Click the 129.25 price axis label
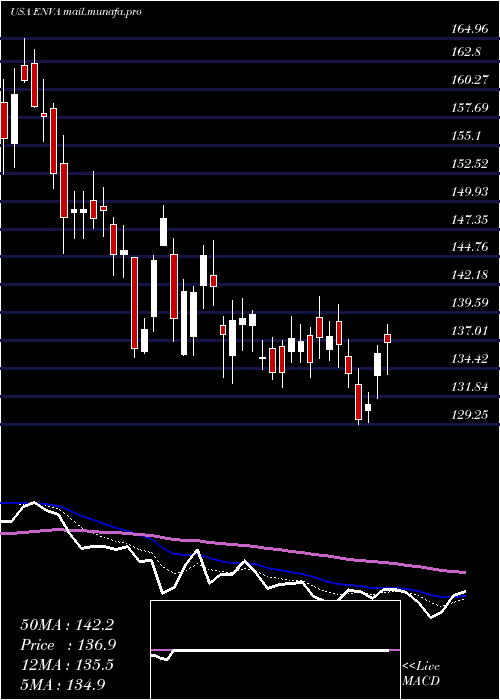This screenshot has height=700, width=500. click(x=469, y=415)
